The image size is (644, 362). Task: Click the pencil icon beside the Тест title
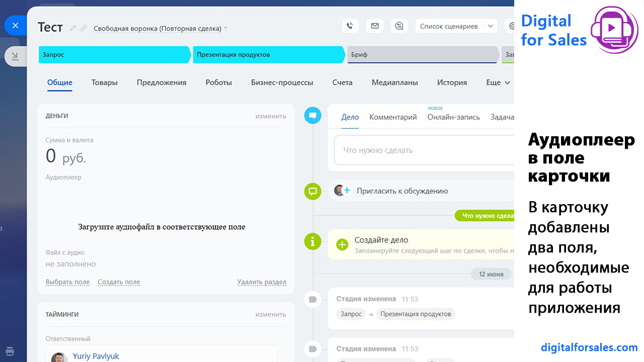pyautogui.click(x=73, y=28)
